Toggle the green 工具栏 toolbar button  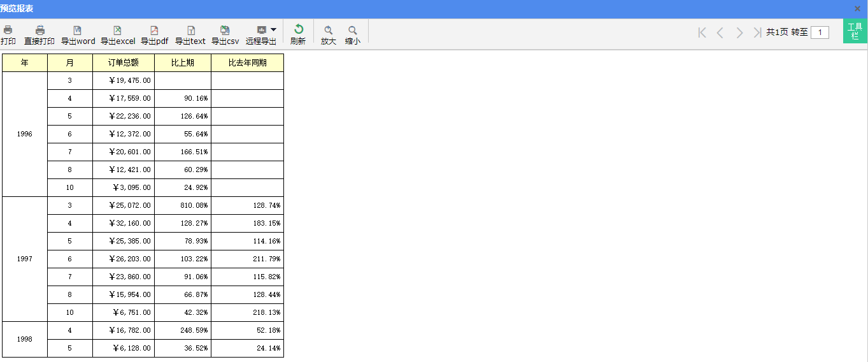point(855,31)
